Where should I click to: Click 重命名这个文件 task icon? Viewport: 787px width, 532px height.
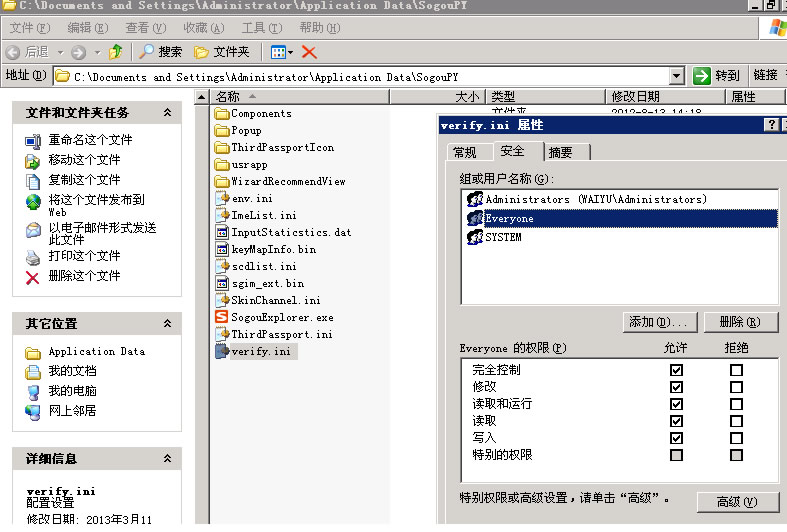tap(33, 141)
